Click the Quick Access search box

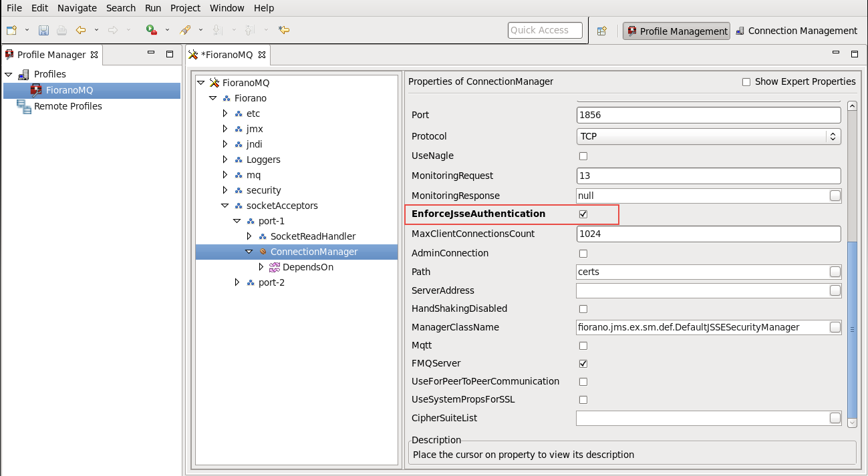tap(545, 30)
